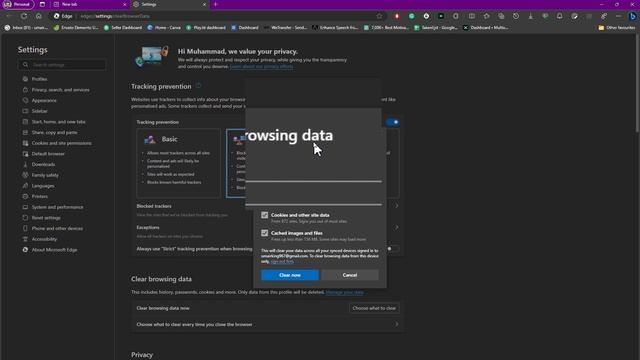
Task: Open the Home - Canva bookmark
Action: pos(164,28)
